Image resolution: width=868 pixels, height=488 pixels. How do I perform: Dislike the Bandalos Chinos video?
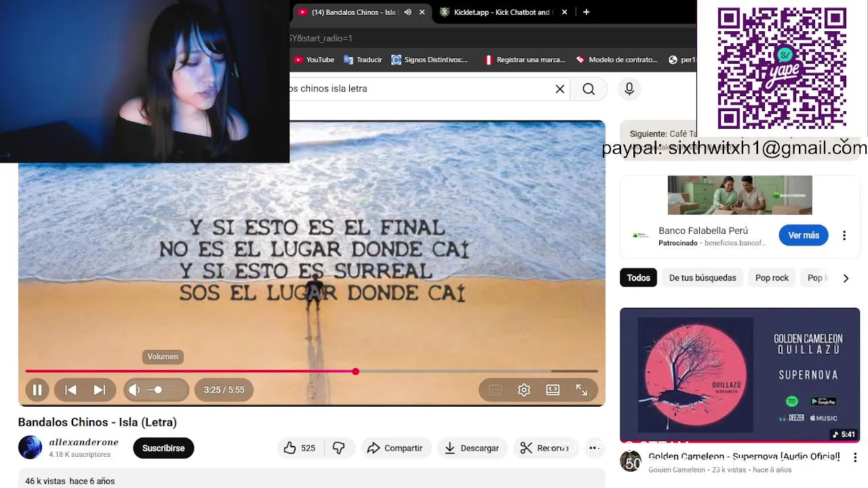(x=338, y=448)
